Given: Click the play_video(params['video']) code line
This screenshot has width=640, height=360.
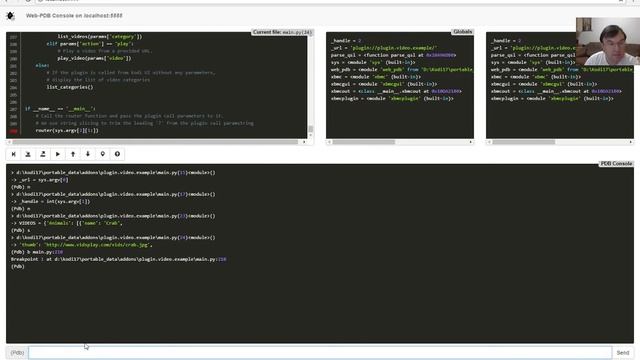Looking at the screenshot, I should point(94,58).
